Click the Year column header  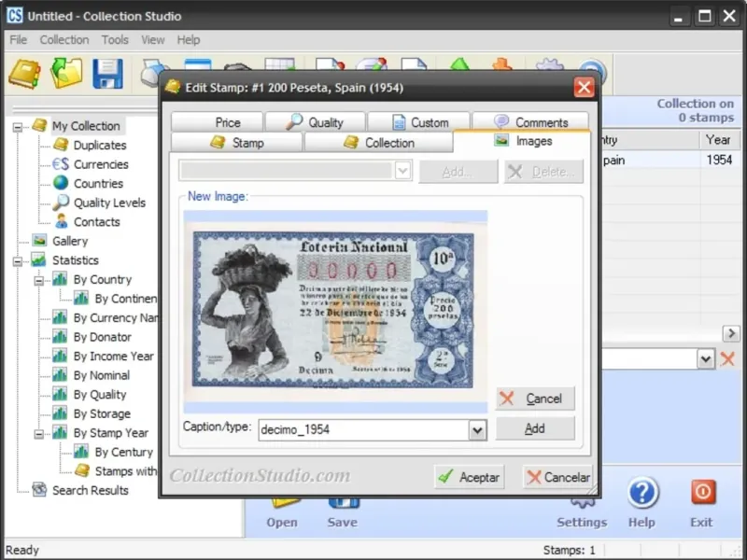[x=718, y=140]
